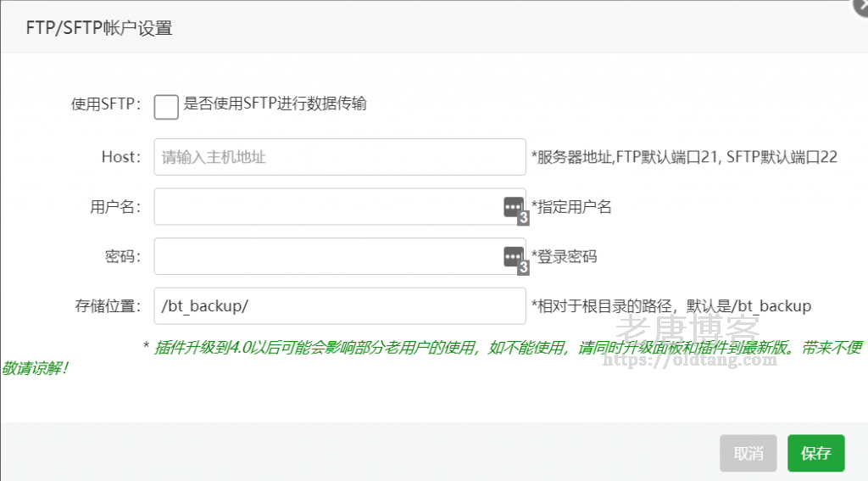
Task: Click the 用户名 field label
Action: point(115,206)
